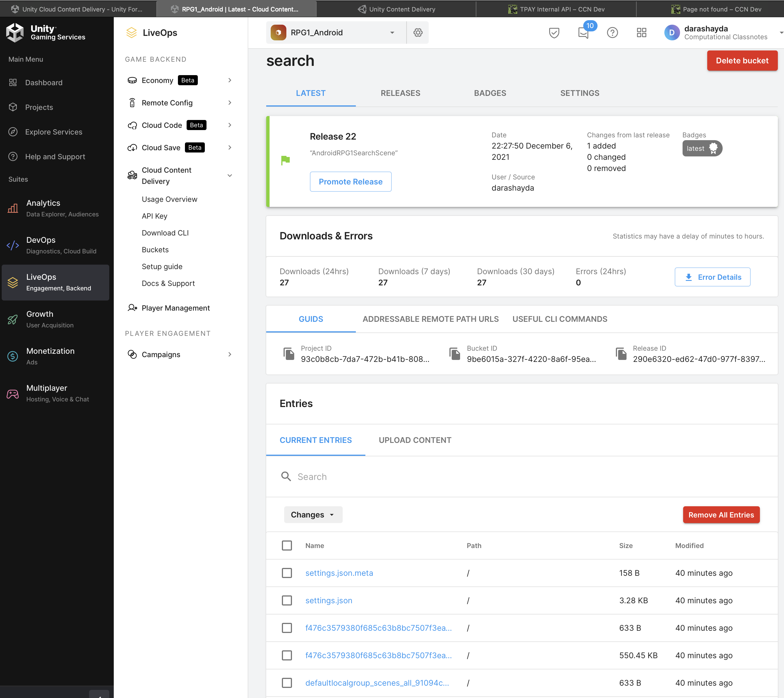Toggle the select-all entries checkbox
The width and height of the screenshot is (784, 698).
pyautogui.click(x=287, y=545)
